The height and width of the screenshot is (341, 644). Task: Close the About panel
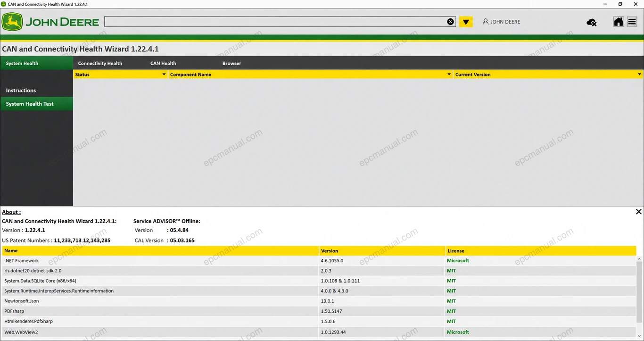[639, 212]
